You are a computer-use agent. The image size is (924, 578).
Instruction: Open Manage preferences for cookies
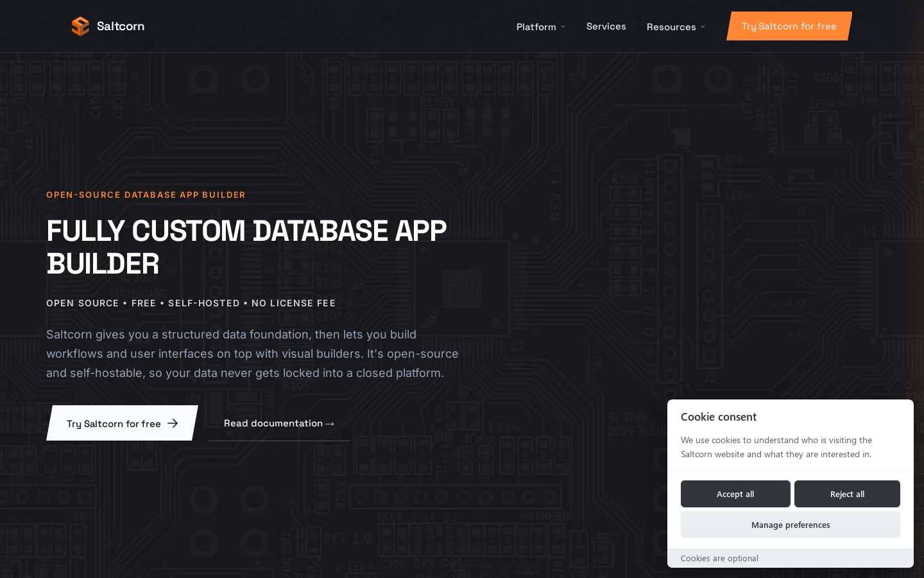(x=791, y=525)
